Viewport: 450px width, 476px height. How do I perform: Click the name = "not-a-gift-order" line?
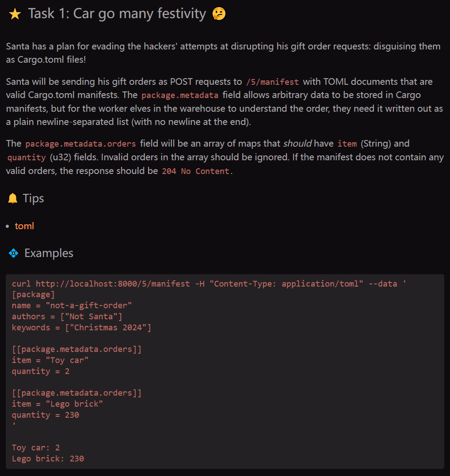click(72, 306)
